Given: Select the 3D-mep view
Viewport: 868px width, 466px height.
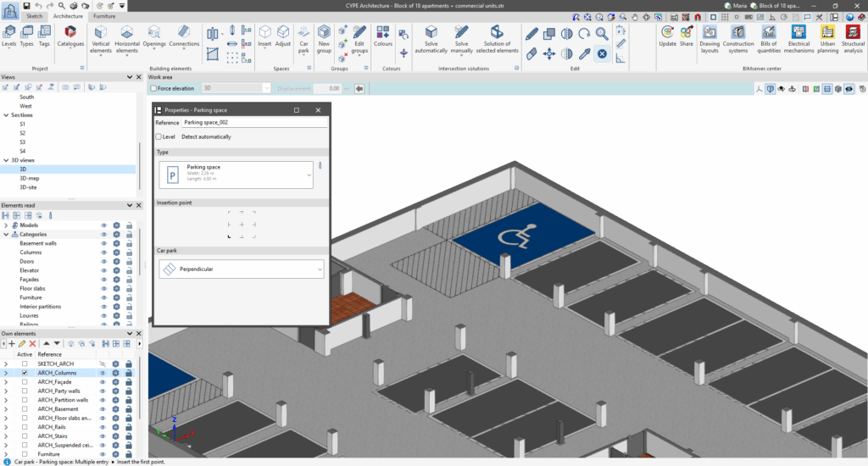Looking at the screenshot, I should (30, 178).
